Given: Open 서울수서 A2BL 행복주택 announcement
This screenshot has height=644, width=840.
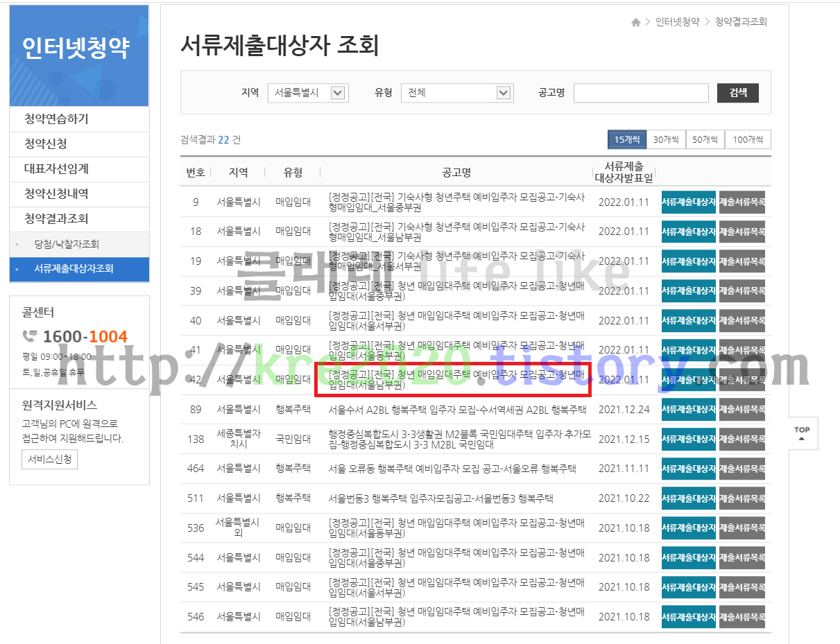Looking at the screenshot, I should click(x=458, y=410).
